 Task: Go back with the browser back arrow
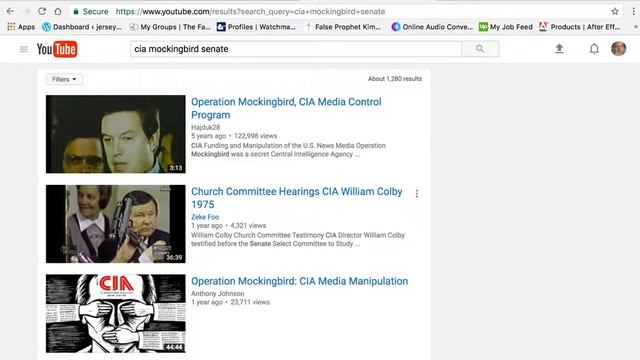click(10, 11)
